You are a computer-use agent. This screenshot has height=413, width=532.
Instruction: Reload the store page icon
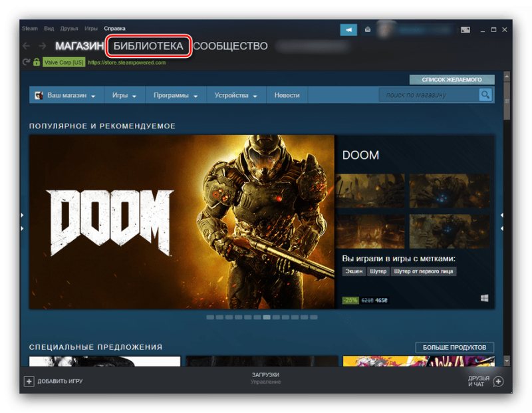click(26, 62)
